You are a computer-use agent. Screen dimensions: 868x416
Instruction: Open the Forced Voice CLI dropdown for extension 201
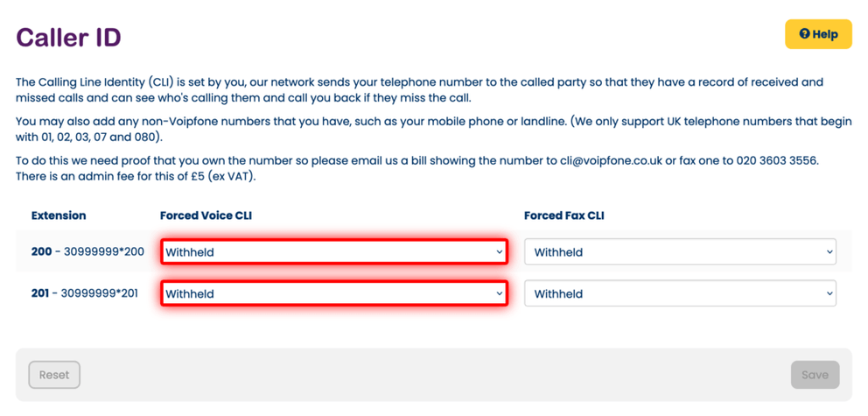pyautogui.click(x=333, y=294)
